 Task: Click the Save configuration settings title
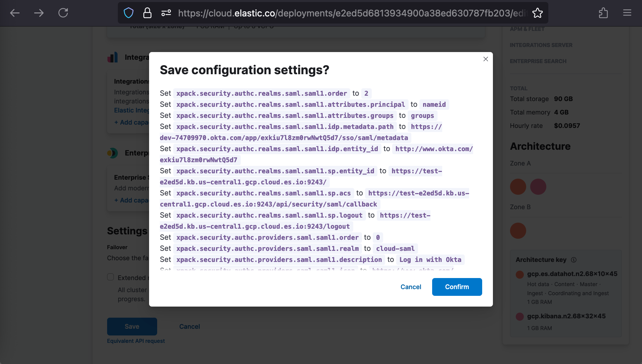[x=244, y=70]
